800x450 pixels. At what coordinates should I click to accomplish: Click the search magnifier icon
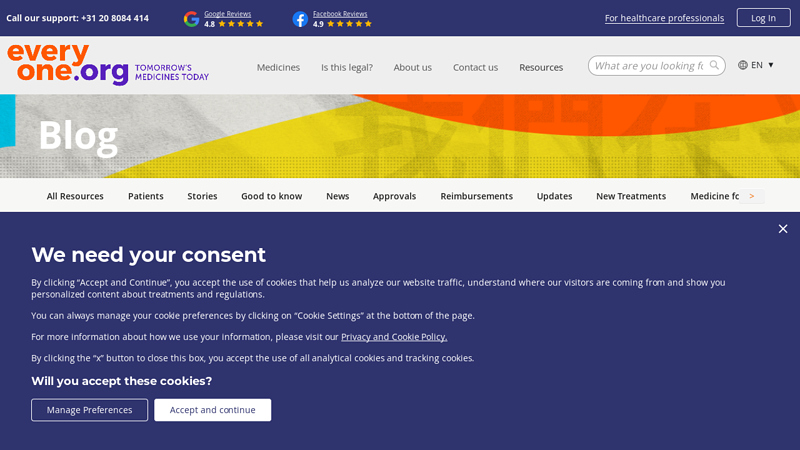tap(714, 65)
